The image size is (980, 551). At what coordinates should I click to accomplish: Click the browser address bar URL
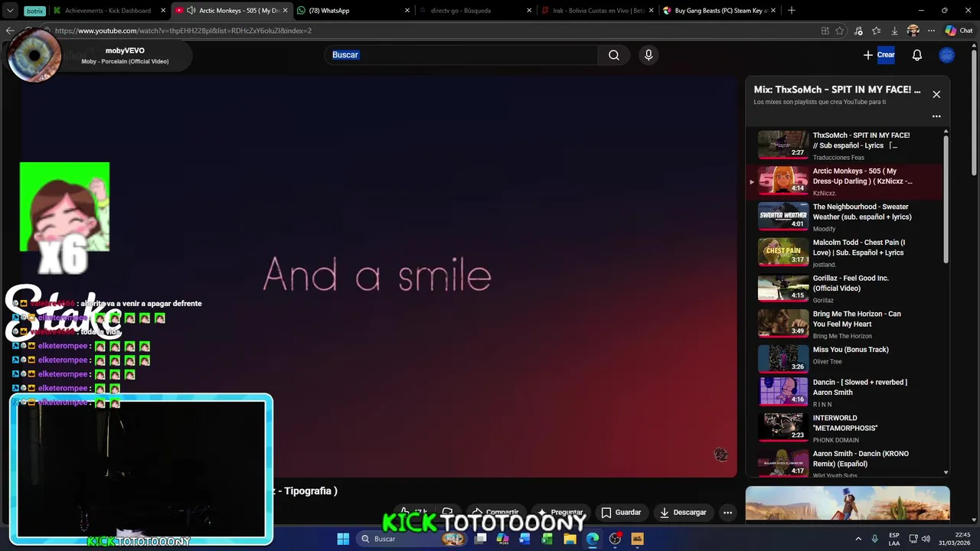(x=183, y=31)
